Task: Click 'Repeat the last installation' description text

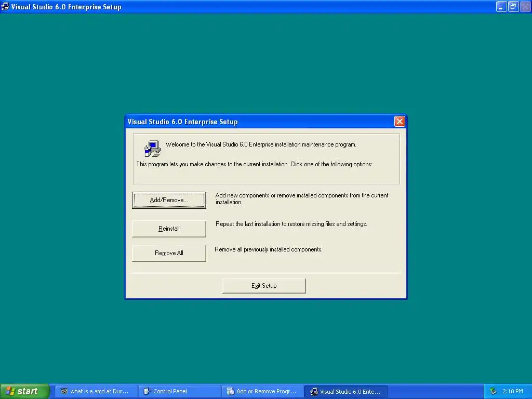Action: (x=291, y=224)
